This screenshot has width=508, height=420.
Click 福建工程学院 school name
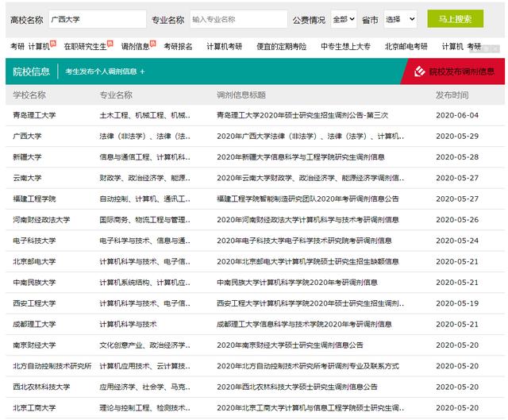pyautogui.click(x=34, y=198)
